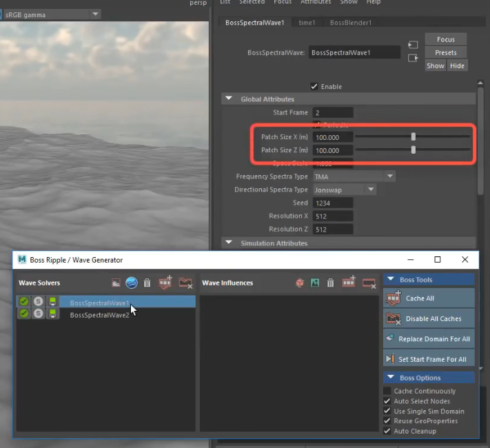The image size is (490, 448).
Task: Collapse the Global Attributes section
Action: coord(229,99)
